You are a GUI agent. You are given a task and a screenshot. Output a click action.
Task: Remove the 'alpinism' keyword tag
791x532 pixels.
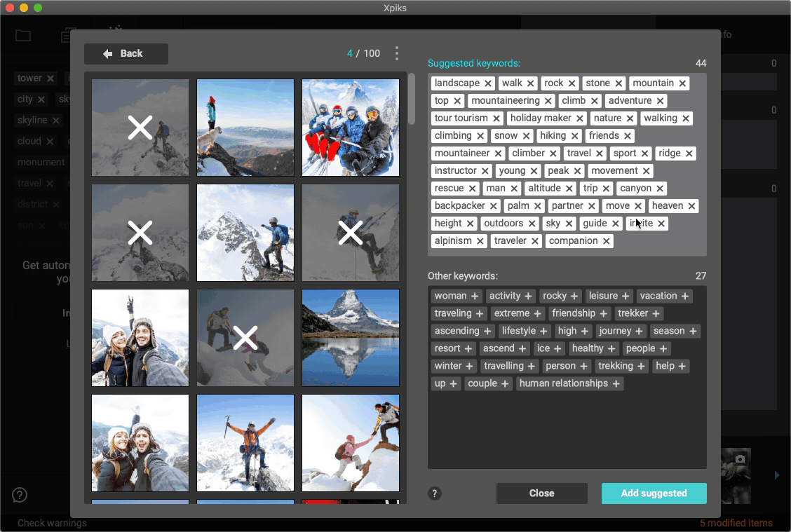(x=480, y=241)
